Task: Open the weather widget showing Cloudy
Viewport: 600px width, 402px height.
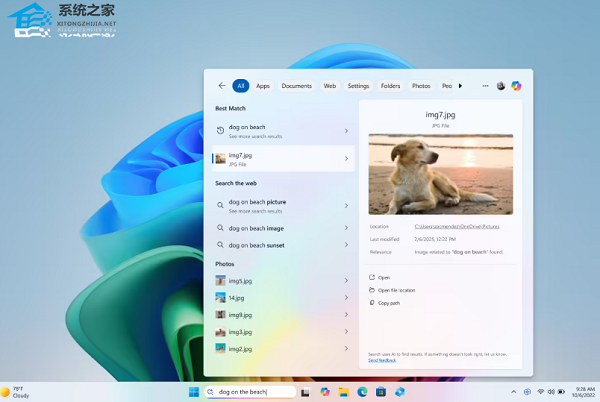Action: click(15, 392)
